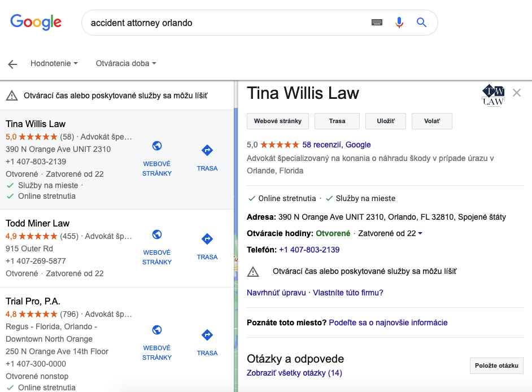The height and width of the screenshot is (392, 532).
Task: Click the Volať button
Action: (x=432, y=121)
